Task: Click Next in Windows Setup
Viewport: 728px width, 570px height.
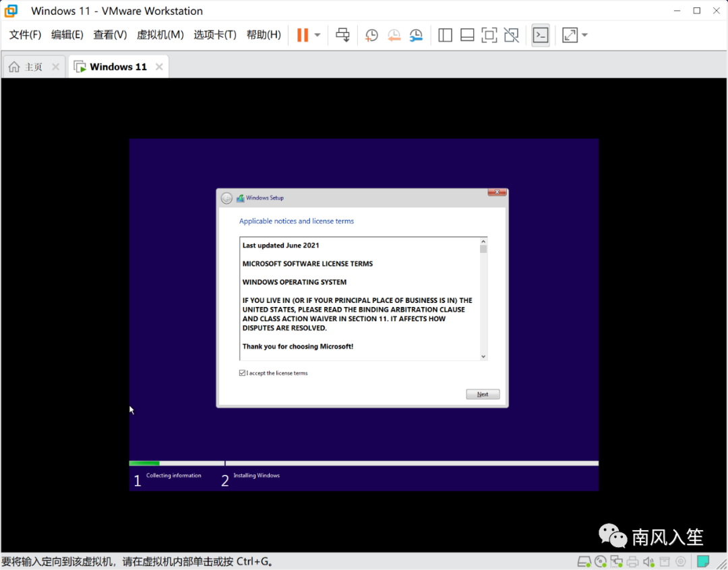Action: (x=483, y=394)
